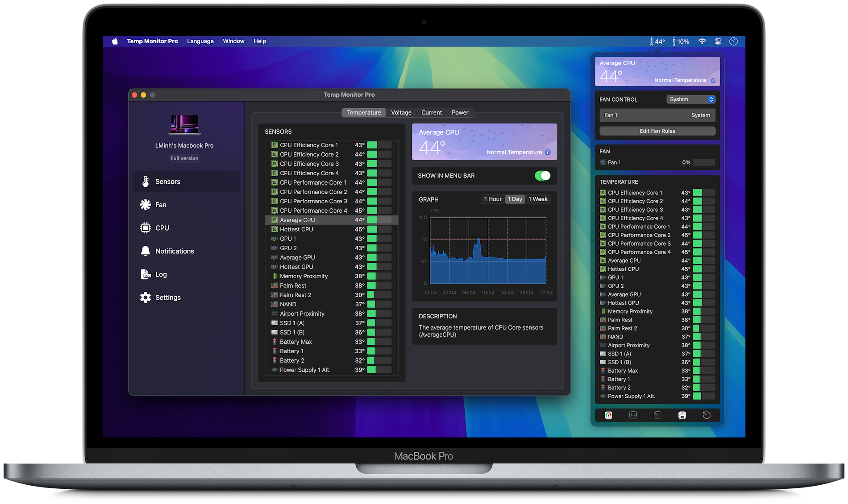Image resolution: width=848 pixels, height=504 pixels.
Task: Toggle Show In Menu Bar switch off
Action: 542,176
